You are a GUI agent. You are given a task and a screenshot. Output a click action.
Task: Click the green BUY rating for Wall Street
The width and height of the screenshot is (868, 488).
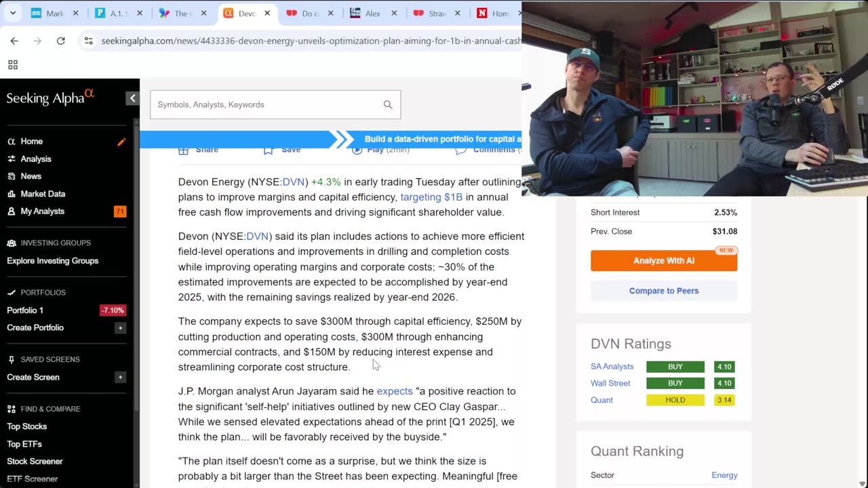pos(675,384)
